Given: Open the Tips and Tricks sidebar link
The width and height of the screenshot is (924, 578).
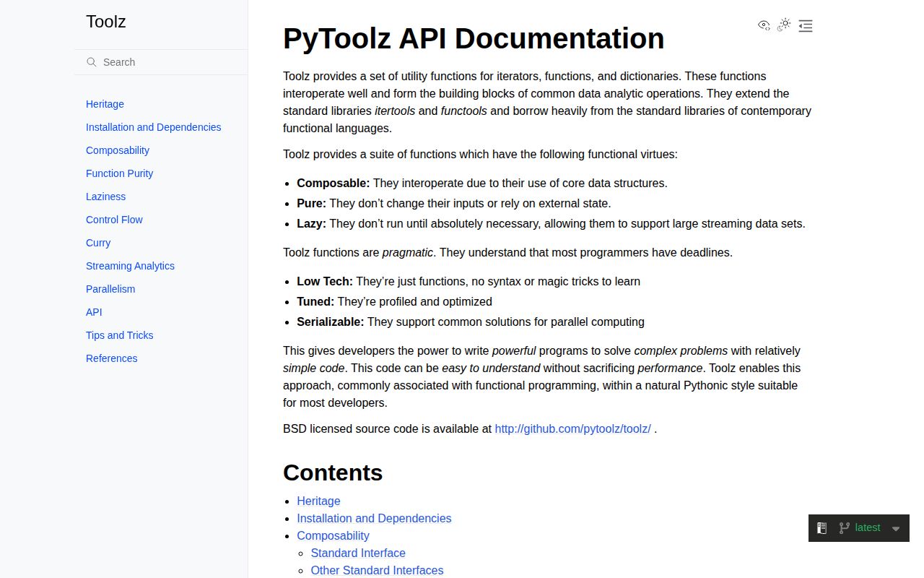Looking at the screenshot, I should [x=119, y=335].
